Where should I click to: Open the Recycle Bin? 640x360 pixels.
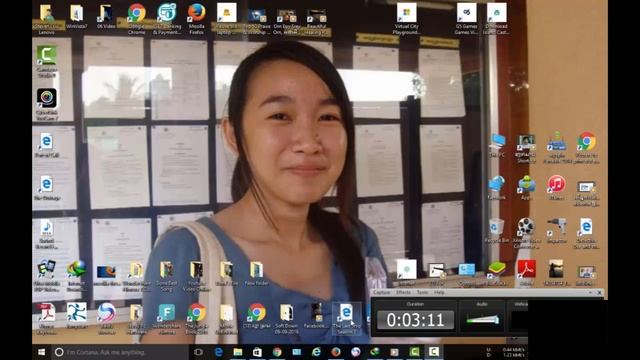pyautogui.click(x=497, y=231)
